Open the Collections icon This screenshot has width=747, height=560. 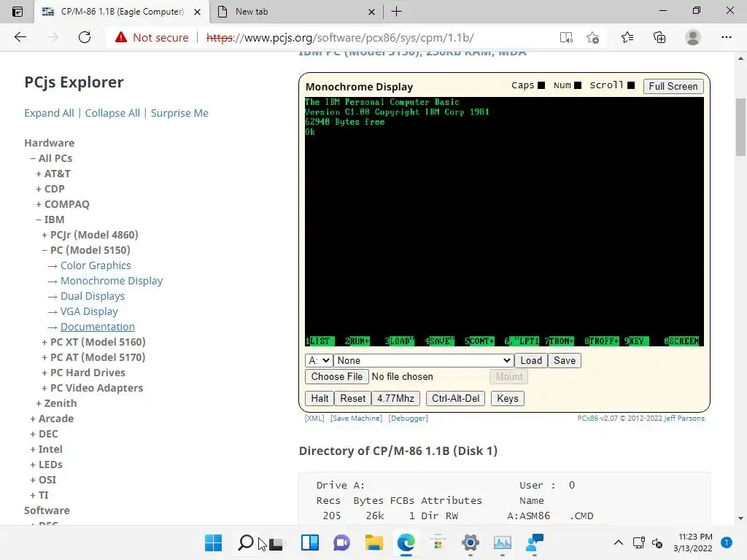tap(659, 37)
